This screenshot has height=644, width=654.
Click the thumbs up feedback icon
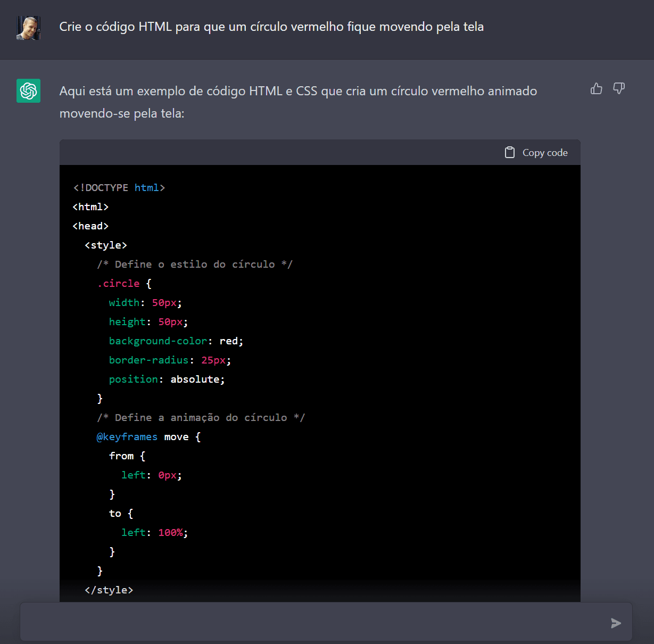point(597,89)
